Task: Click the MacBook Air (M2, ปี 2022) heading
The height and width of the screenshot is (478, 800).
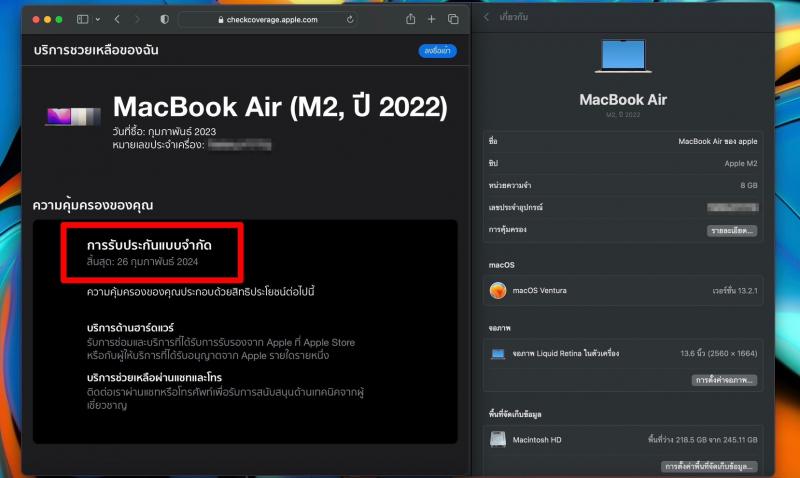Action: (x=280, y=106)
